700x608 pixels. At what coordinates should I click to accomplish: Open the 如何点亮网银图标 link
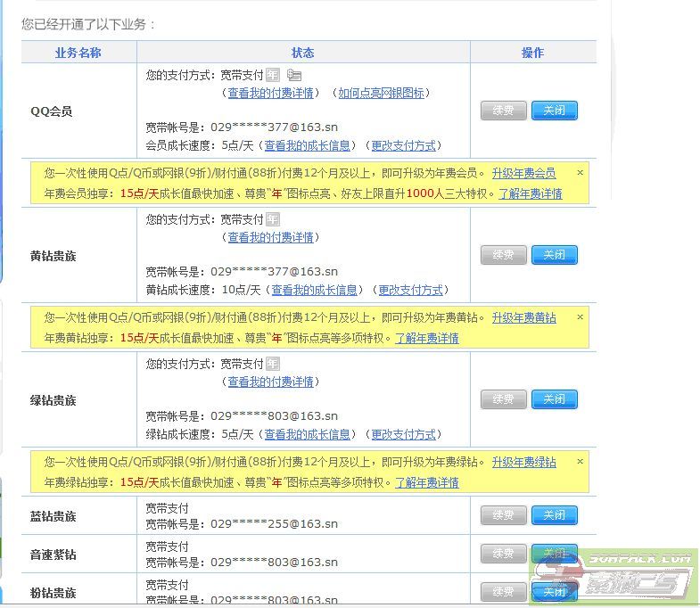point(381,93)
